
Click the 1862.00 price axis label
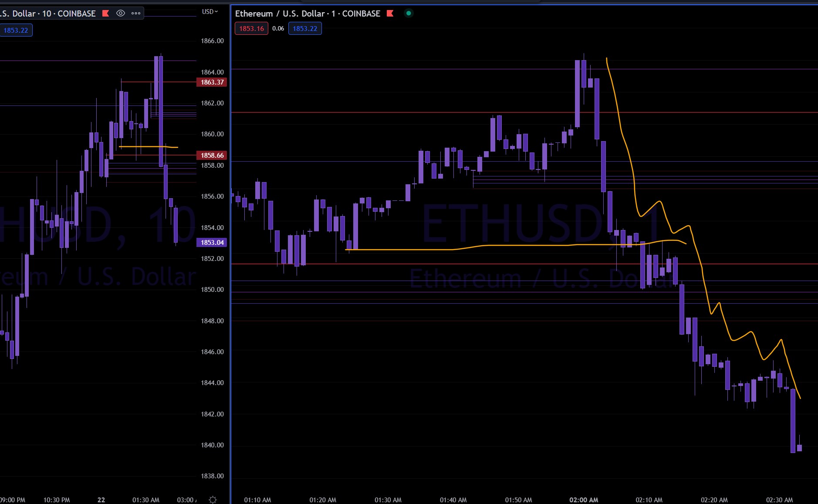click(x=212, y=103)
